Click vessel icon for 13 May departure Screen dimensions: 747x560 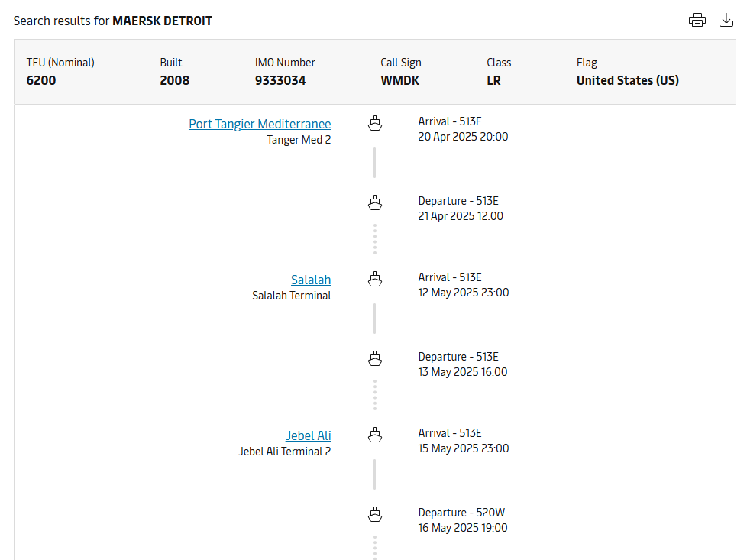(374, 358)
